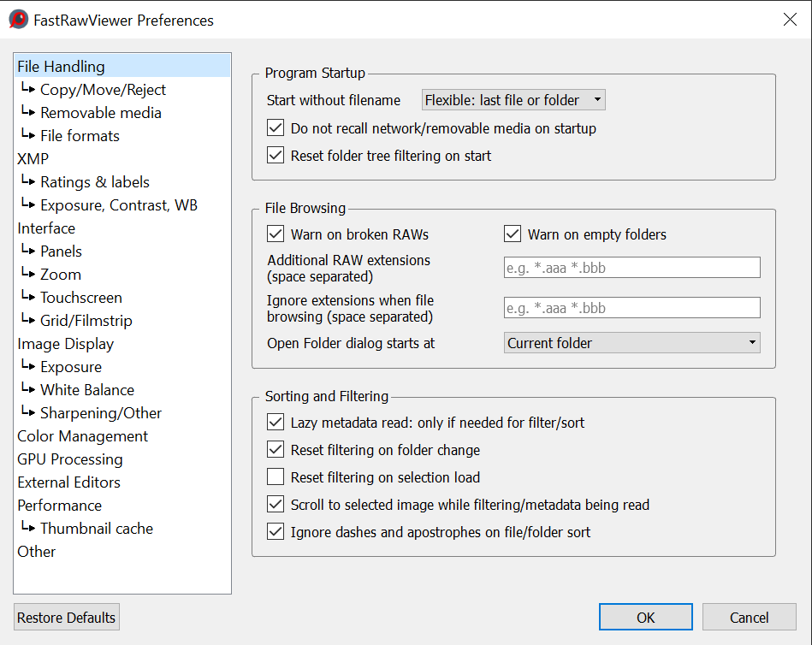Open the Copy/Move/Reject settings page
The height and width of the screenshot is (645, 812).
pos(104,89)
